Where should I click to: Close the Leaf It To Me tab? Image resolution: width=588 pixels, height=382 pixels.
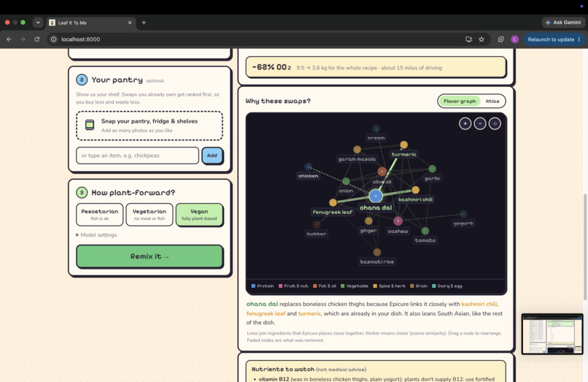click(x=130, y=23)
